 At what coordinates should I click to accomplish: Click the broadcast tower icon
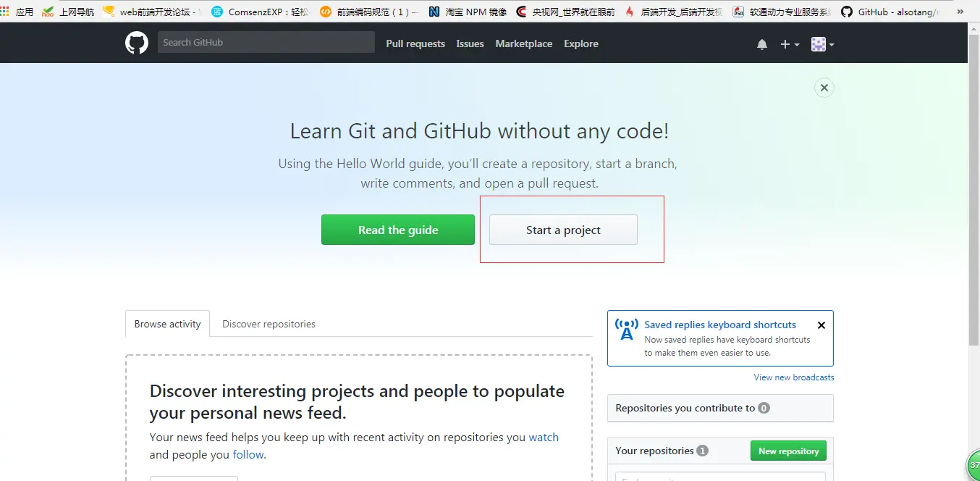coord(627,330)
